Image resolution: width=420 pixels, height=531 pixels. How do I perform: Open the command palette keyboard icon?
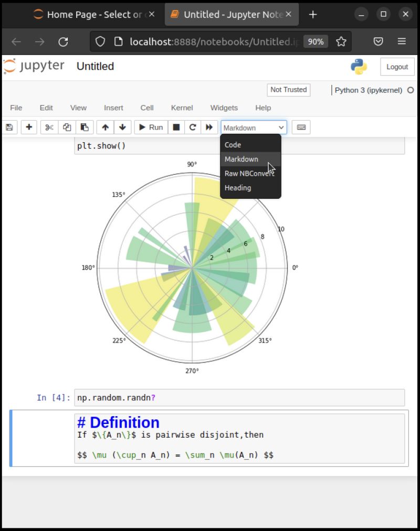301,127
